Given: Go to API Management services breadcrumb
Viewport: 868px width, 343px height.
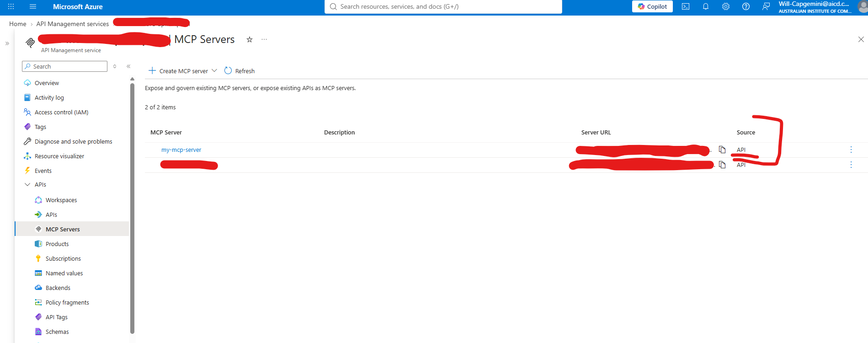Looking at the screenshot, I should pos(73,24).
